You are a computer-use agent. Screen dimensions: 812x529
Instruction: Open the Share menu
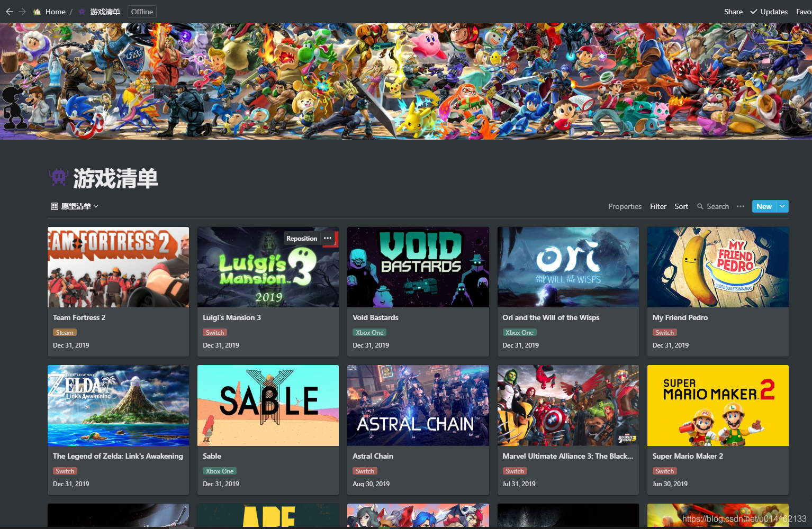[733, 12]
